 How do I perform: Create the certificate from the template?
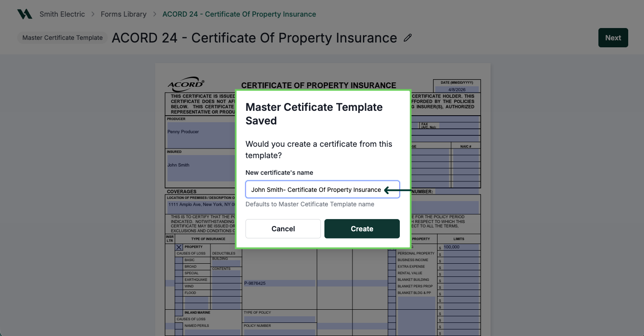tap(362, 229)
